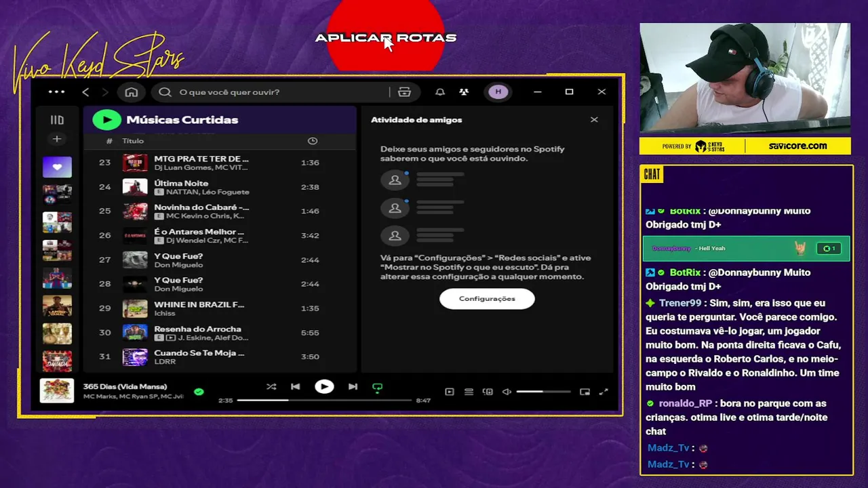
Task: Minimize the Spotify window
Action: click(538, 92)
